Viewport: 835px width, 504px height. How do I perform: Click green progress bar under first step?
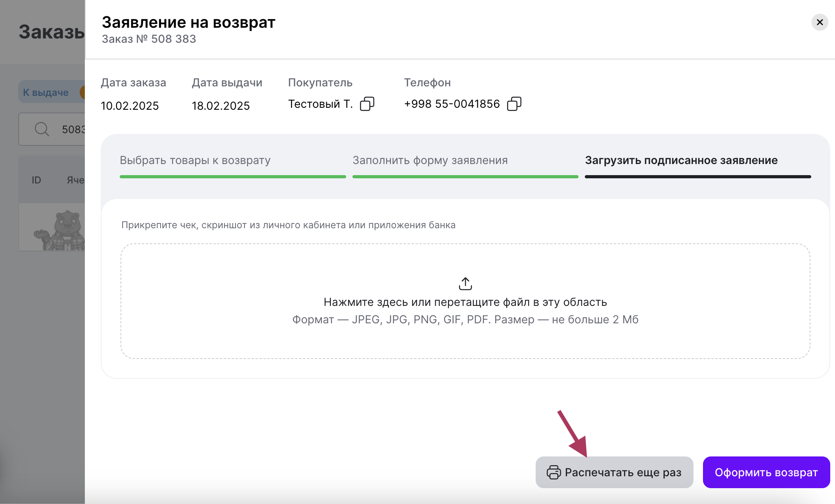point(233,177)
